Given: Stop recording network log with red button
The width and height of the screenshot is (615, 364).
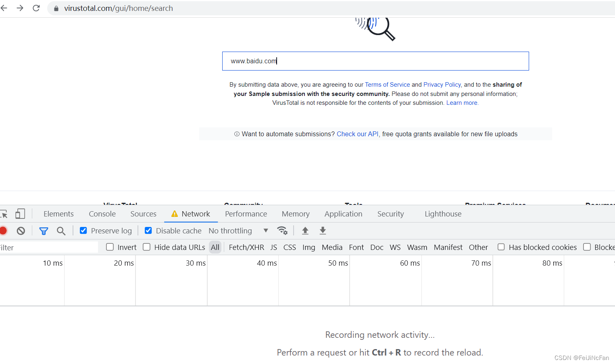Looking at the screenshot, I should 3,231.
